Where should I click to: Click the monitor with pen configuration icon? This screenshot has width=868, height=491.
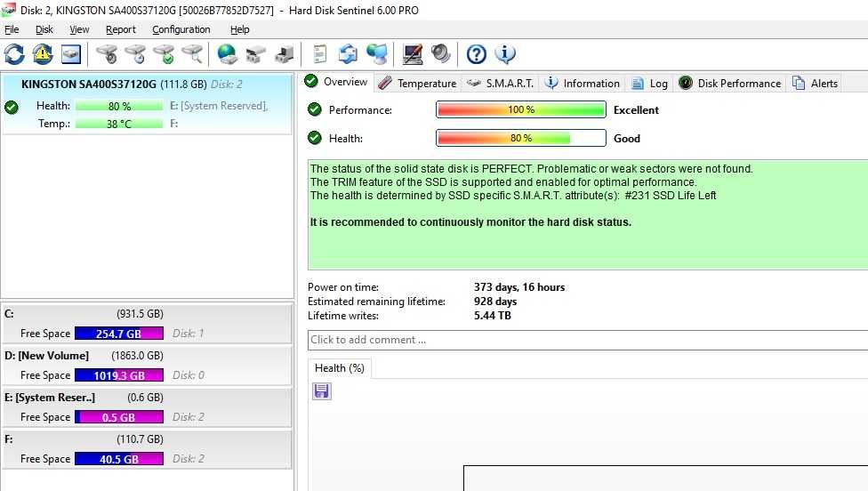tap(413, 54)
